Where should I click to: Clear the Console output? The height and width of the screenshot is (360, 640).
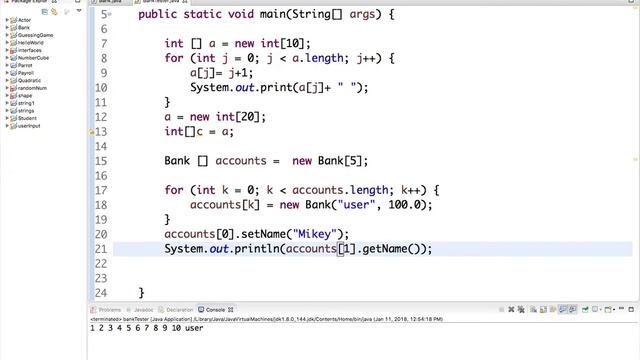click(533, 310)
